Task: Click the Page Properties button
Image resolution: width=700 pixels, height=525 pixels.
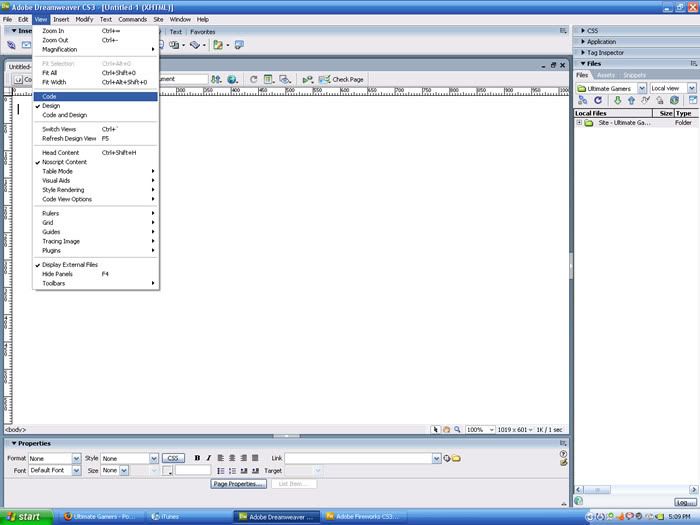Action: click(x=238, y=484)
